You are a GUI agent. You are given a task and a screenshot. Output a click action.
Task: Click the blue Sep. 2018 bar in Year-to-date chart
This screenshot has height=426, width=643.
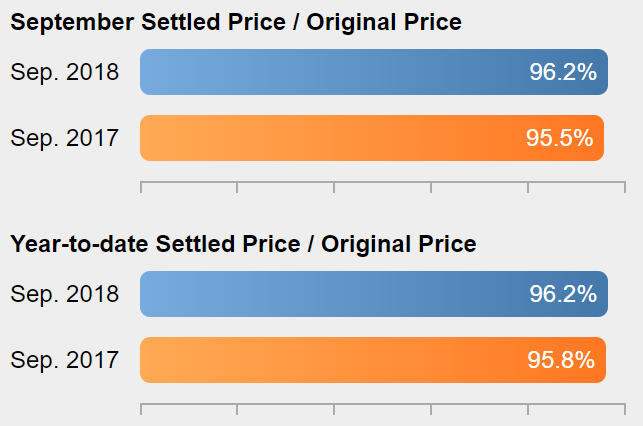(x=374, y=294)
